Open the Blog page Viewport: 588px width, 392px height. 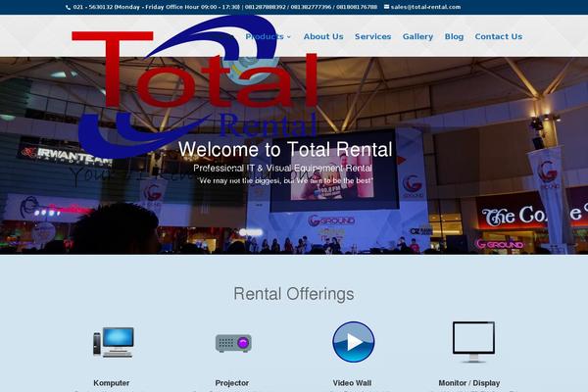pos(454,37)
